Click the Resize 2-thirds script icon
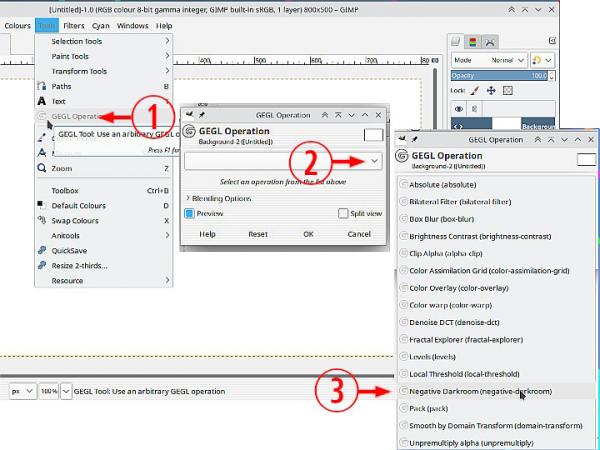The width and height of the screenshot is (600, 450). pyautogui.click(x=42, y=265)
